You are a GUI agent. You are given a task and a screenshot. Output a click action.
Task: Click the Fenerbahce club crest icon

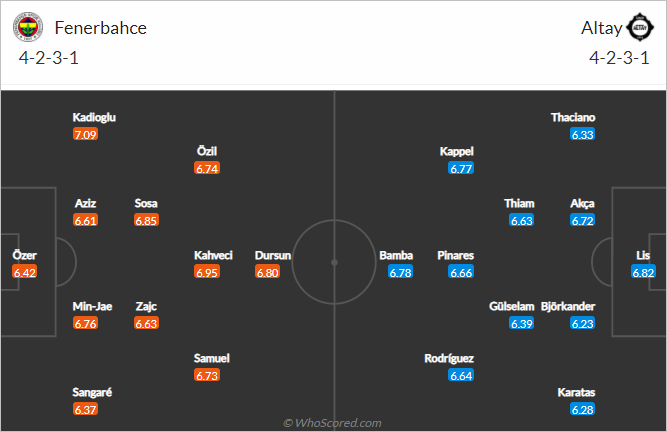click(x=28, y=27)
